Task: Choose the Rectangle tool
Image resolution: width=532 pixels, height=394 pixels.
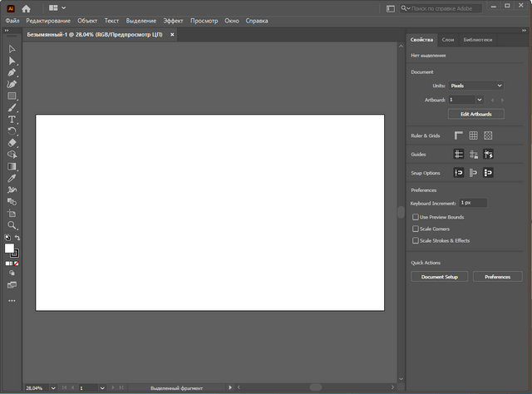Action: tap(12, 96)
